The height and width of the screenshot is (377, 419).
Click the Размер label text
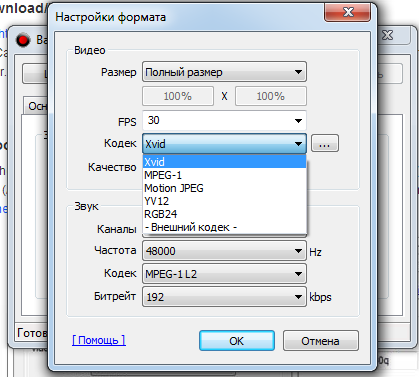pyautogui.click(x=119, y=72)
